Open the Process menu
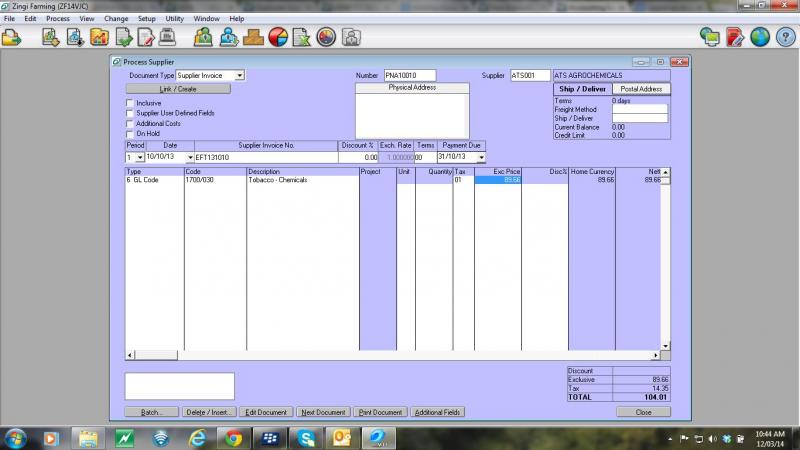 pos(57,18)
